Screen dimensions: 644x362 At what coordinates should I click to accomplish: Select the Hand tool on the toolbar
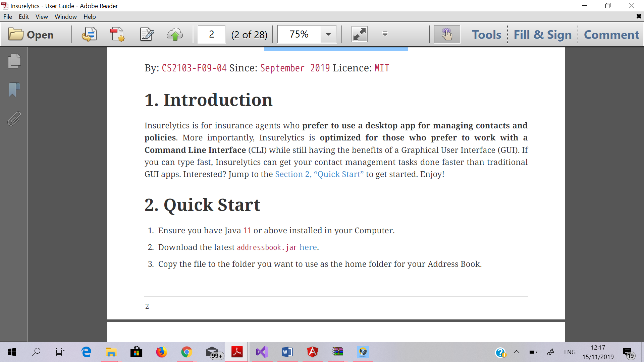(x=446, y=34)
